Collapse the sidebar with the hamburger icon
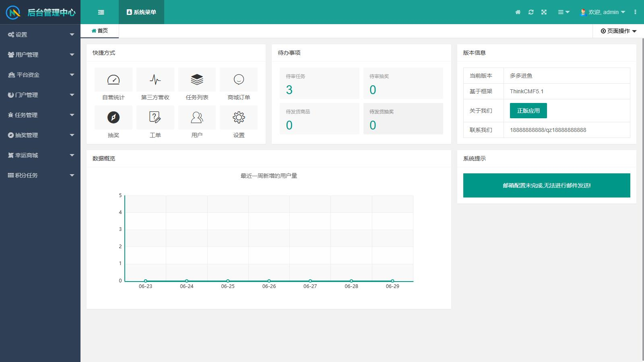The width and height of the screenshot is (644, 362). coord(101,12)
